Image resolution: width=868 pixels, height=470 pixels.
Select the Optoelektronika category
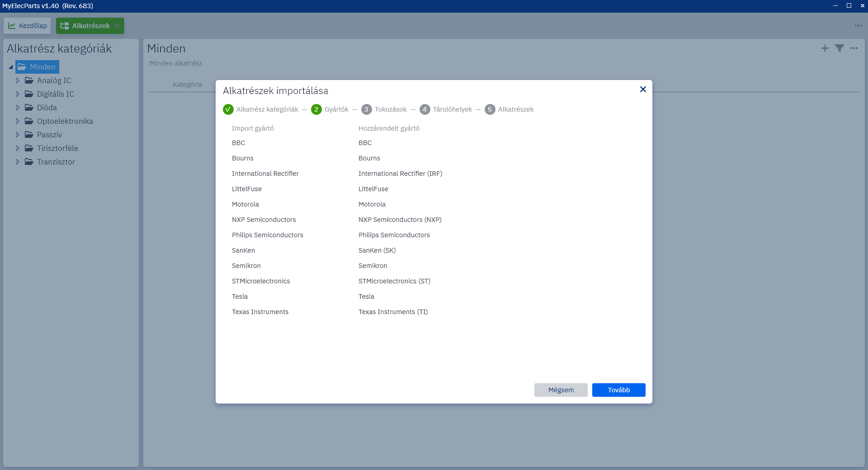tap(59, 121)
